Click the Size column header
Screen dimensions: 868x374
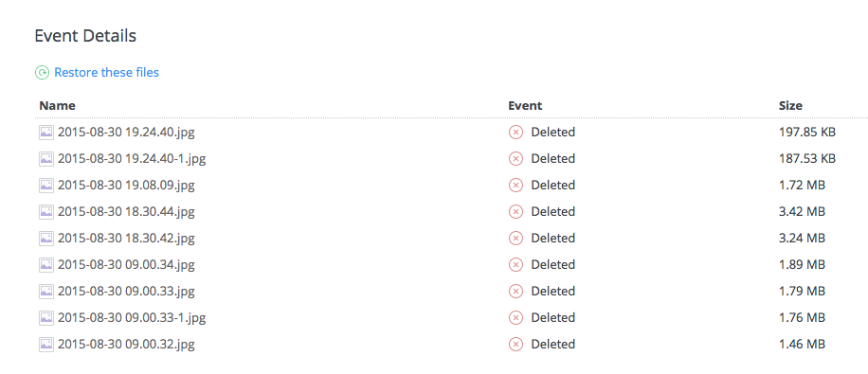(790, 106)
